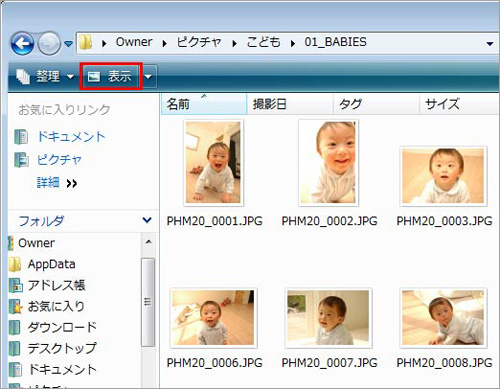Select thumbnail of PHM20_0003.JPG
The image size is (500, 389).
tap(443, 176)
